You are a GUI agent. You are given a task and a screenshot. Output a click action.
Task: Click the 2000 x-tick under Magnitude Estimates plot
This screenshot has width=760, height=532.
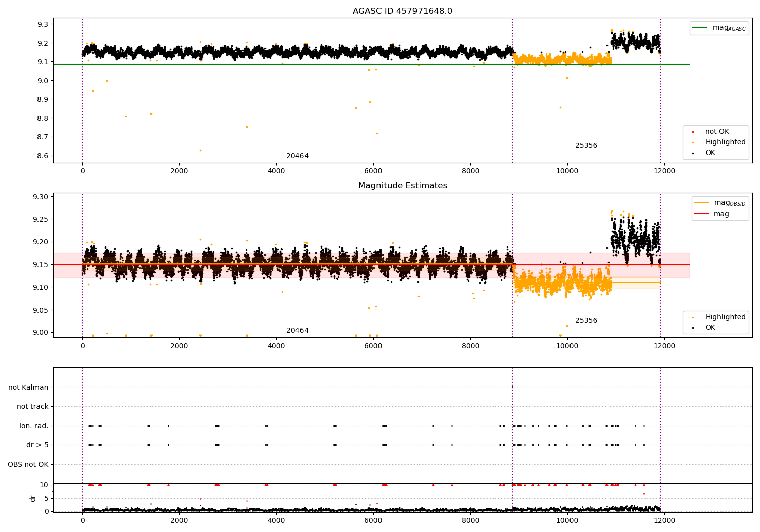coord(179,346)
